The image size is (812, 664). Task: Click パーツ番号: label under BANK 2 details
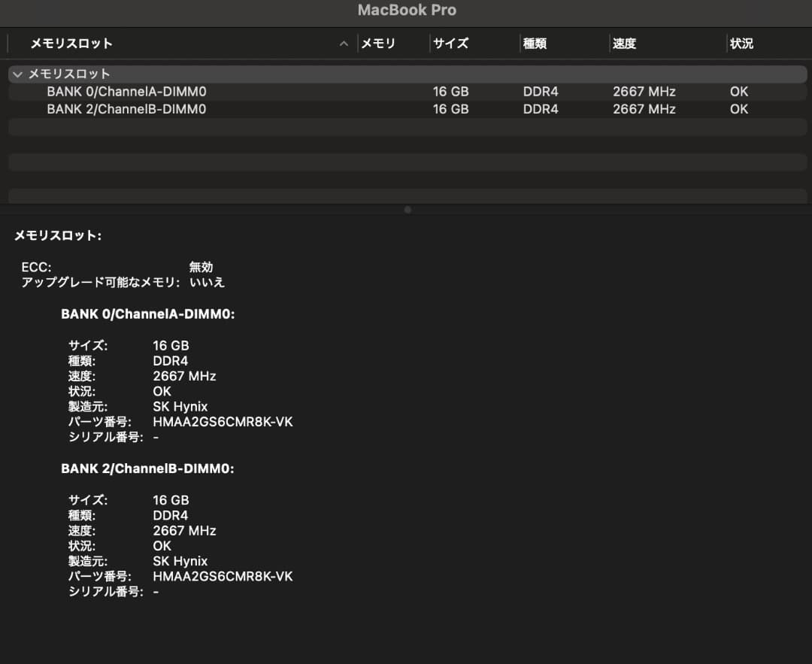(100, 577)
